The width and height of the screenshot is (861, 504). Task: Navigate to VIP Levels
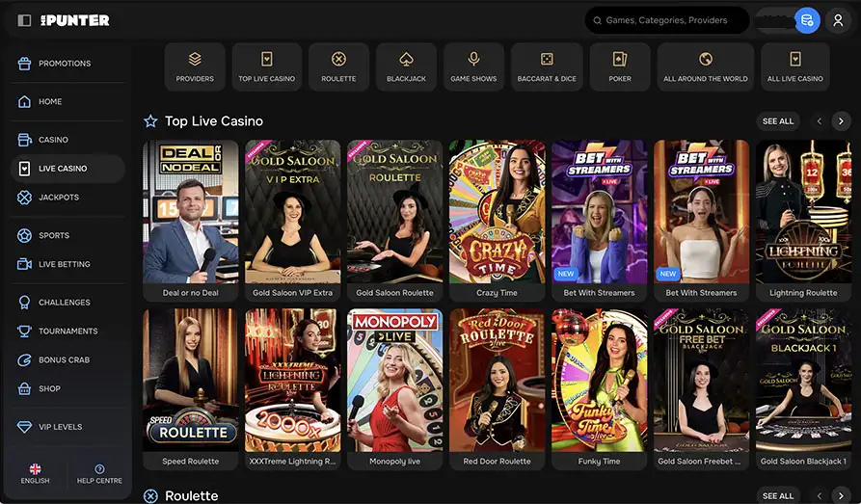[x=60, y=427]
